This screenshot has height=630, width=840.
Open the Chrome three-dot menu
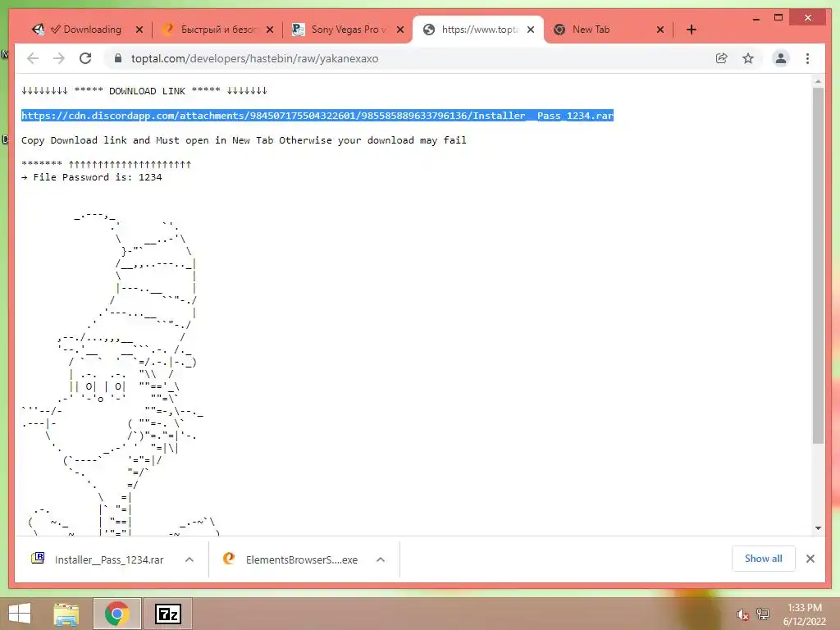click(x=807, y=58)
